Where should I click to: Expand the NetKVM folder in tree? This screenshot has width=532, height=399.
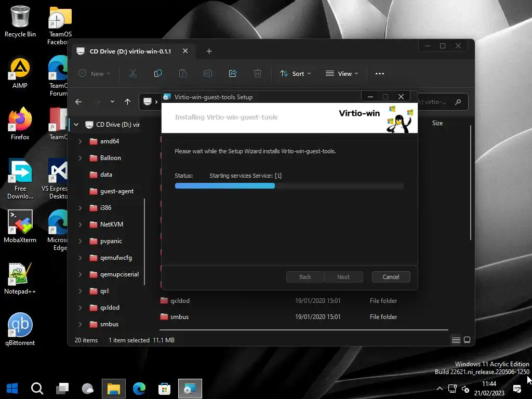[x=81, y=224]
